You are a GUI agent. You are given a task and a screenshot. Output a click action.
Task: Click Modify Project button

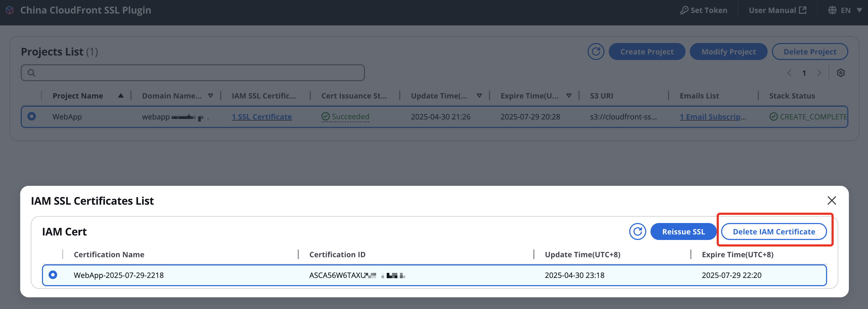(x=728, y=51)
